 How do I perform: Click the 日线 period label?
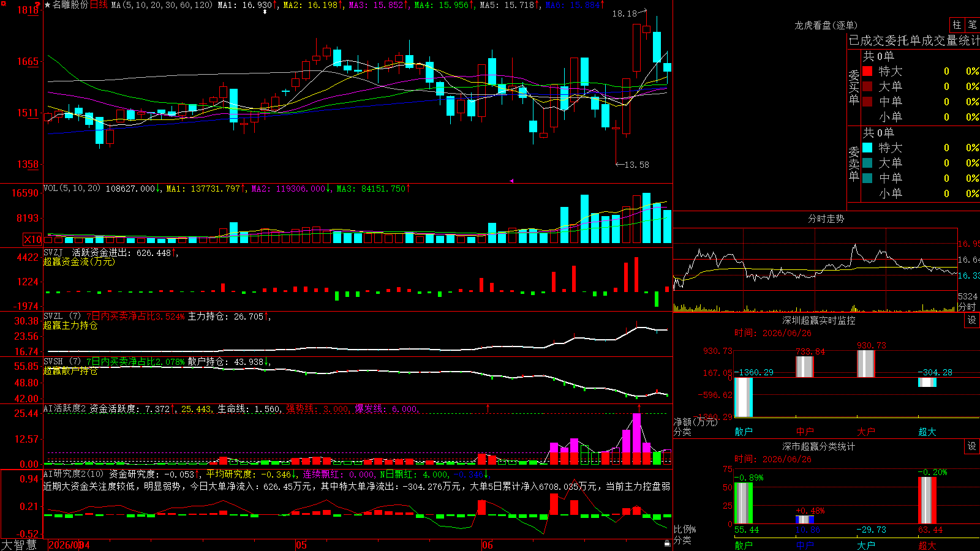(99, 5)
